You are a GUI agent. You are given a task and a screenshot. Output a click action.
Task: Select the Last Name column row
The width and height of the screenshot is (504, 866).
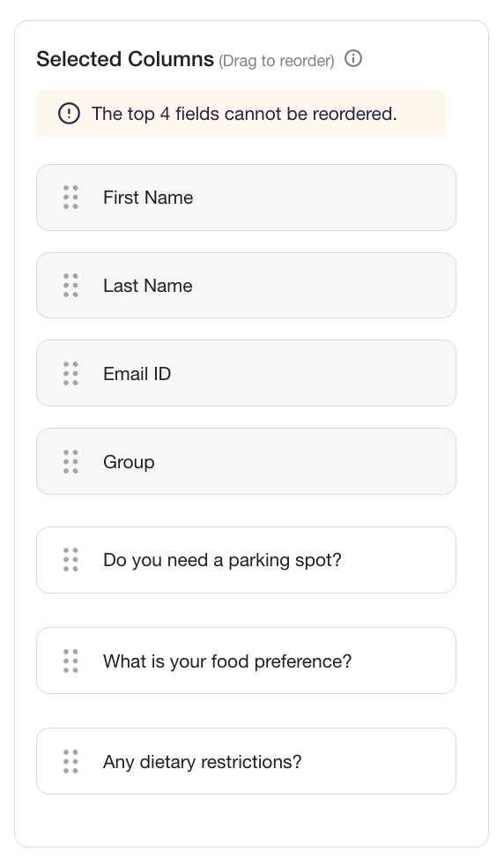246,286
